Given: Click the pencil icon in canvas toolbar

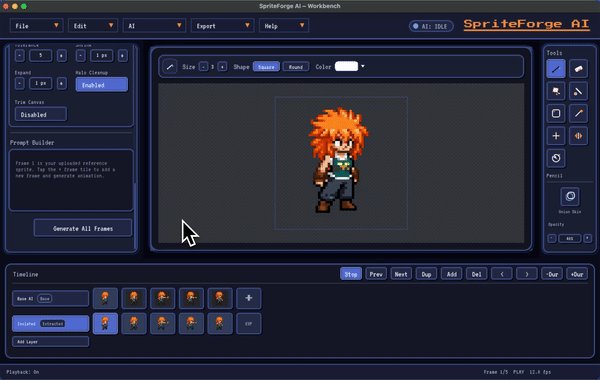Looking at the screenshot, I should point(170,67).
